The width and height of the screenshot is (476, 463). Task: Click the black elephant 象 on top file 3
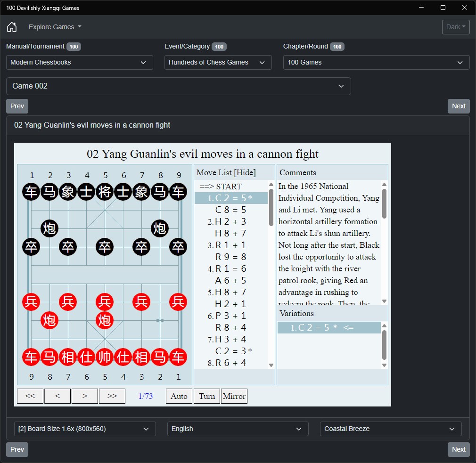tap(68, 192)
